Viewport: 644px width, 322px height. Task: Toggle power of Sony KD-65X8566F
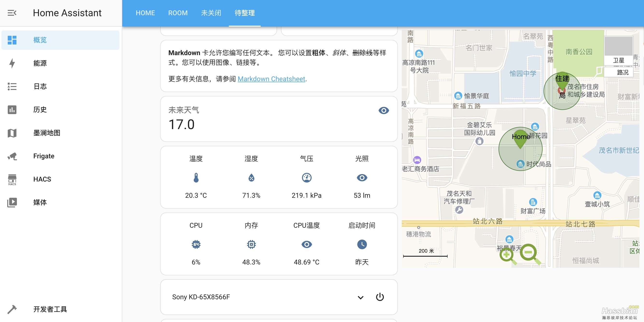[380, 297]
